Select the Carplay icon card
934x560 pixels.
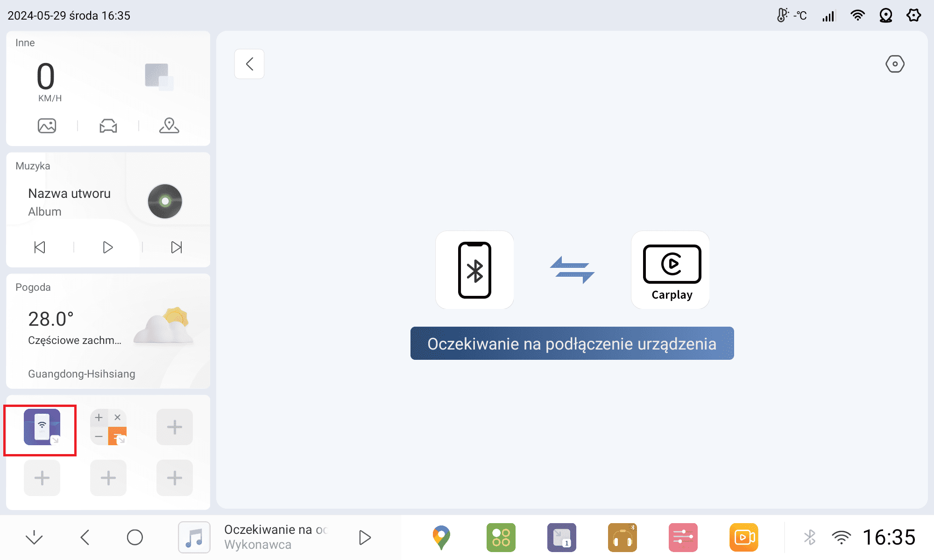(x=670, y=270)
